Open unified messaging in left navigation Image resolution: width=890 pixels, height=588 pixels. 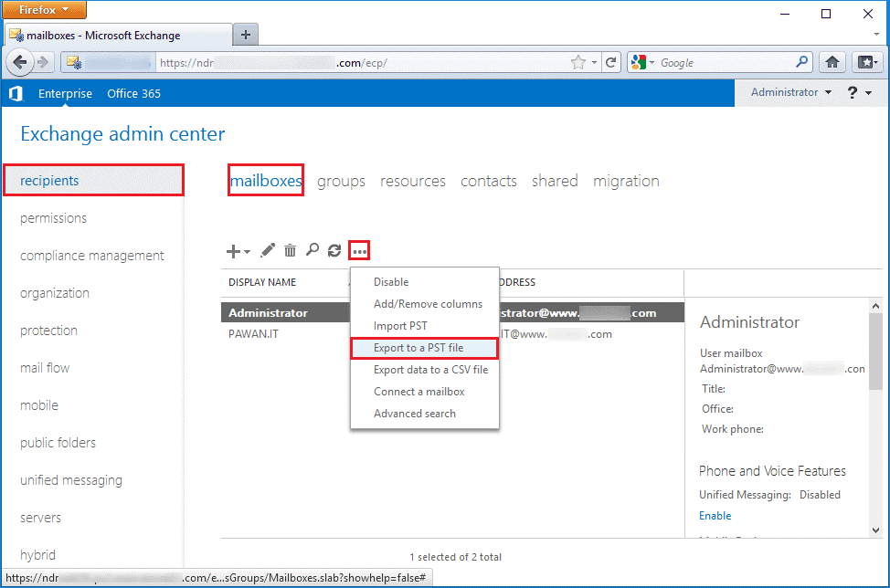click(71, 480)
